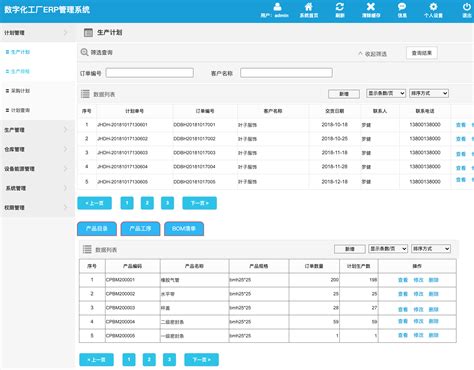Expand the 计划管理 sidebar chevron
The image size is (474, 370).
pyautogui.click(x=65, y=32)
